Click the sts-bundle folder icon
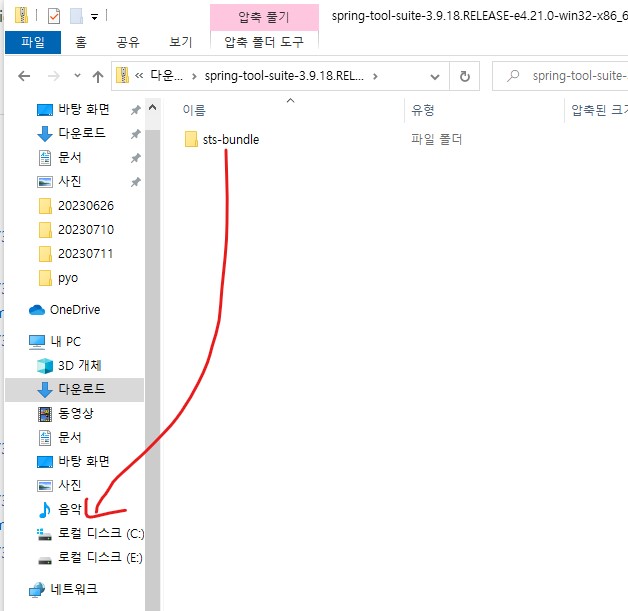The width and height of the screenshot is (628, 611). (191, 139)
